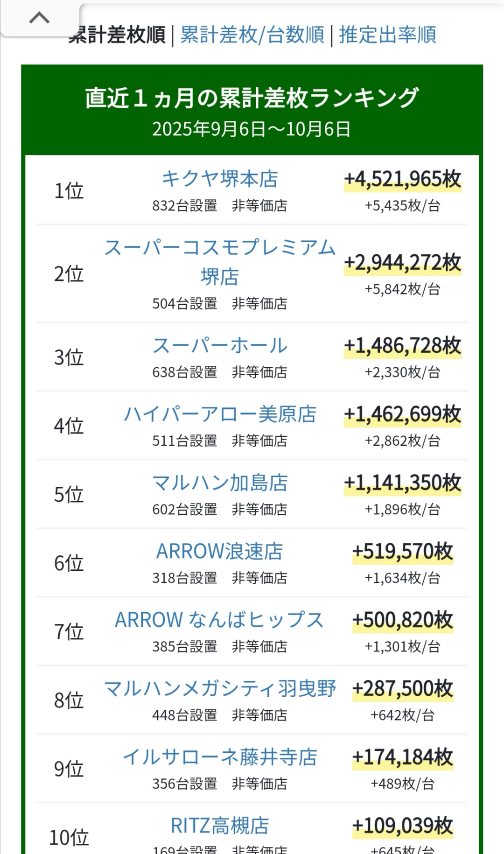
Task: Switch to 推定出率順 sorting
Action: (387, 35)
